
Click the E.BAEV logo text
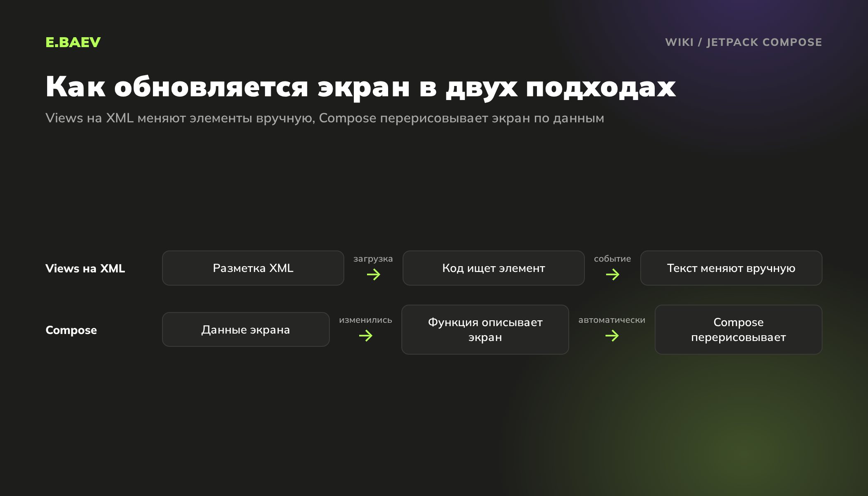[x=73, y=42]
